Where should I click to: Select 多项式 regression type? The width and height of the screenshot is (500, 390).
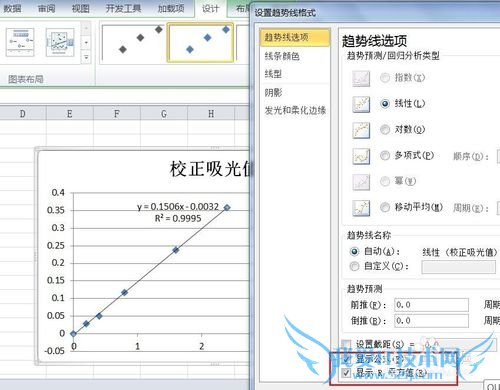point(385,155)
